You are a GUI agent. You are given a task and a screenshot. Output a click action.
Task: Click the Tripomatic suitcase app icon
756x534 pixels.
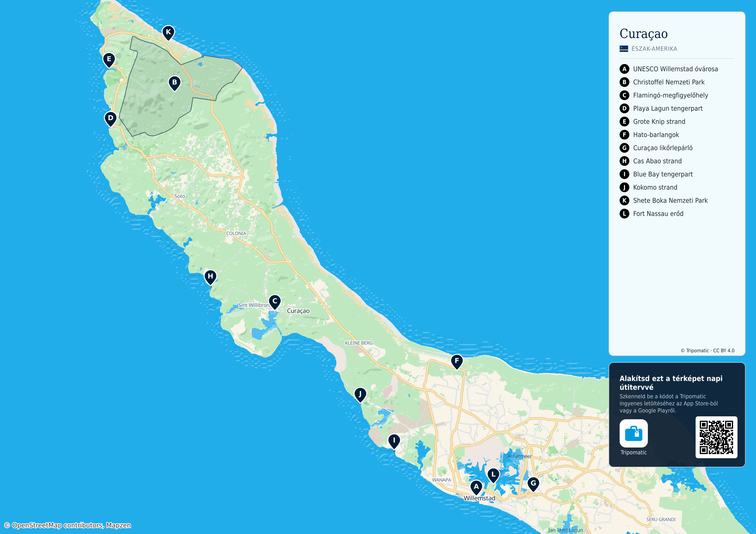pos(633,433)
